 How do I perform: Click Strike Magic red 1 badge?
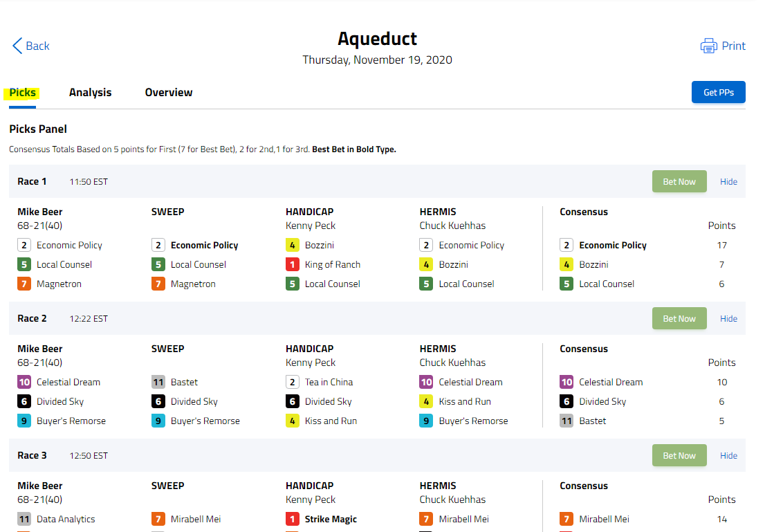pyautogui.click(x=292, y=519)
